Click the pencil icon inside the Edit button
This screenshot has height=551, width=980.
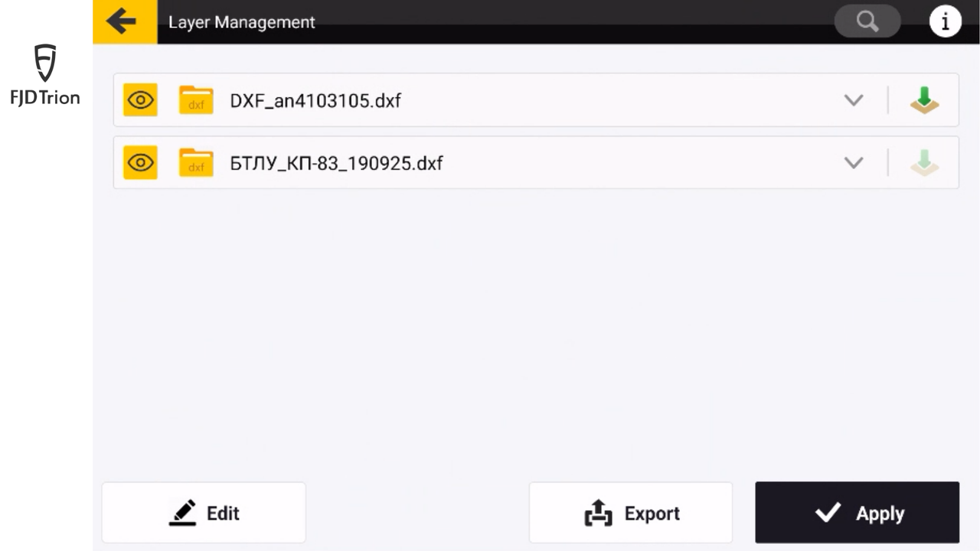[x=182, y=513]
